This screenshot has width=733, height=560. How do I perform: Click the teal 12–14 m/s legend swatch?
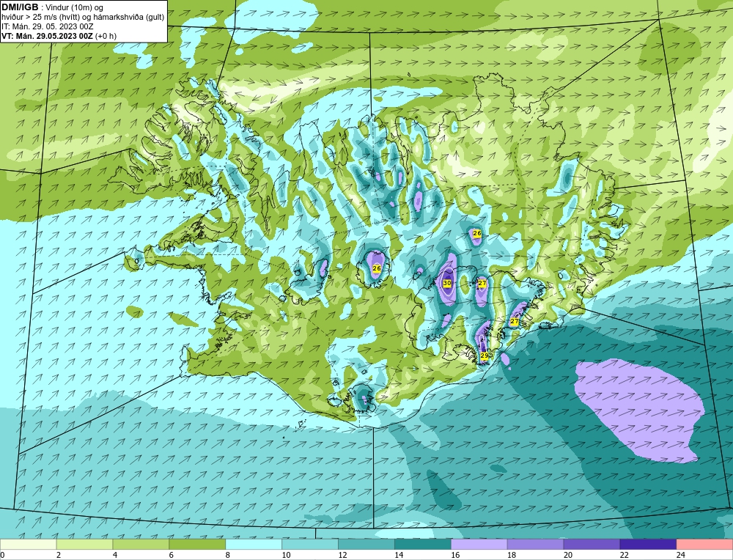click(x=366, y=544)
